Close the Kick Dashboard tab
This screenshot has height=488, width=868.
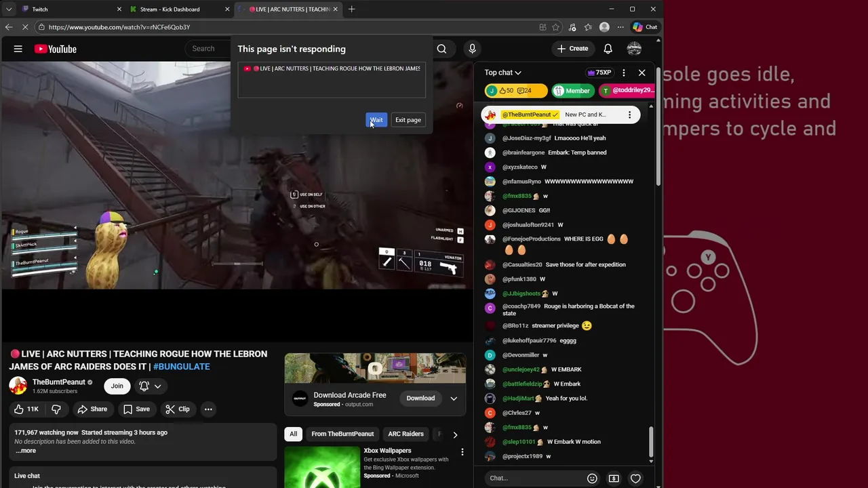point(227,9)
